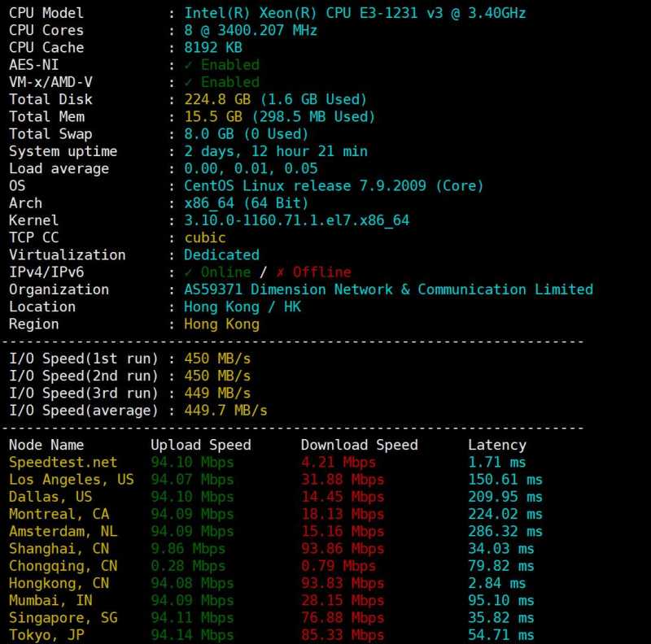Image resolution: width=651 pixels, height=644 pixels.
Task: Click the Upload Speed column header
Action: tap(201, 446)
